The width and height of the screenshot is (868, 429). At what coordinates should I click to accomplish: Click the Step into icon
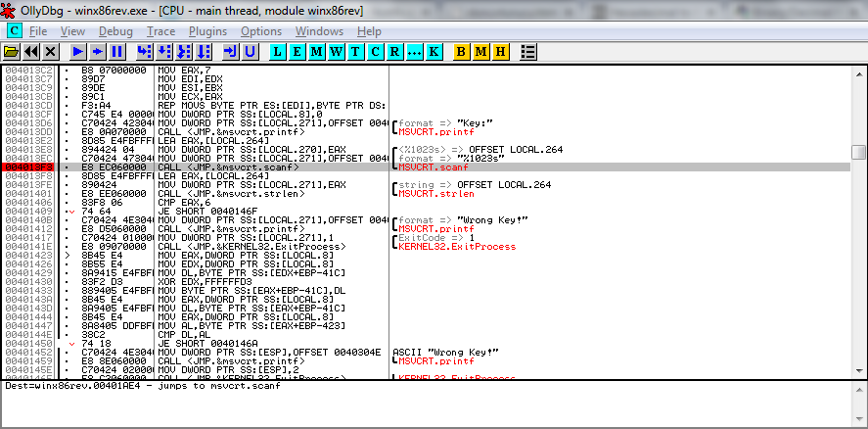[x=145, y=52]
